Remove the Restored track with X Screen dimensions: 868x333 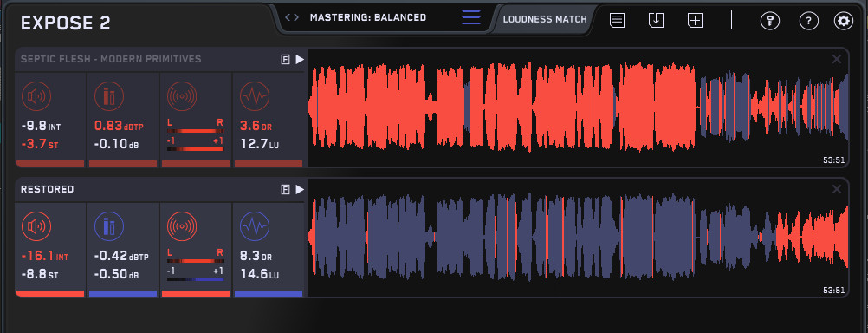[837, 190]
